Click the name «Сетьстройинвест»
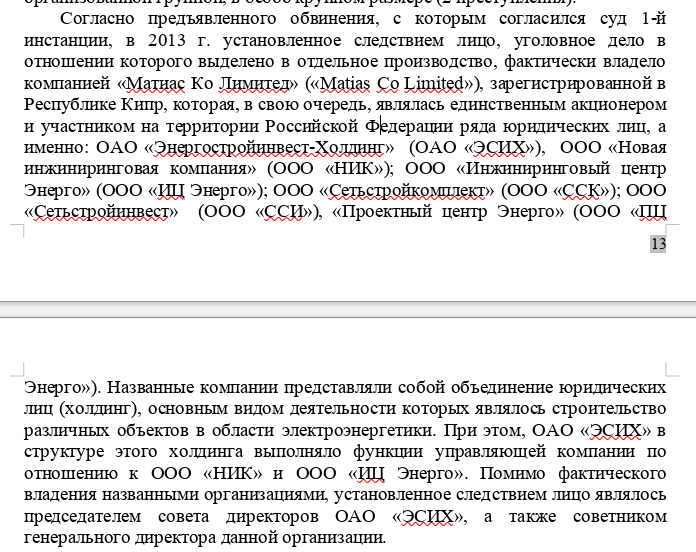This screenshot has width=696, height=552. coord(102,212)
